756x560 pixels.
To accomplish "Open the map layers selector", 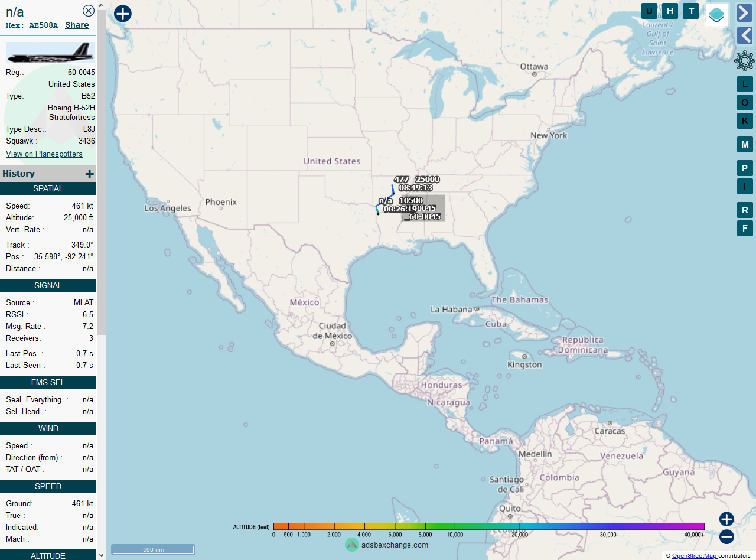I will tap(716, 14).
